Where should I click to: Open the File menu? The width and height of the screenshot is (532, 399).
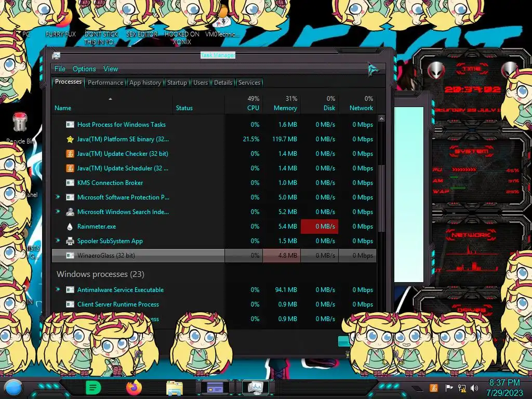[60, 69]
